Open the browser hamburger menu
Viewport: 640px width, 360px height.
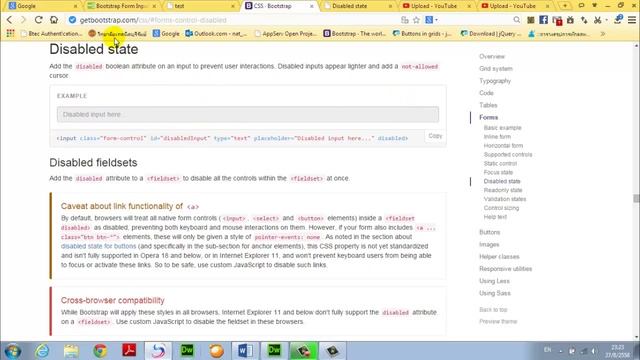tap(632, 20)
